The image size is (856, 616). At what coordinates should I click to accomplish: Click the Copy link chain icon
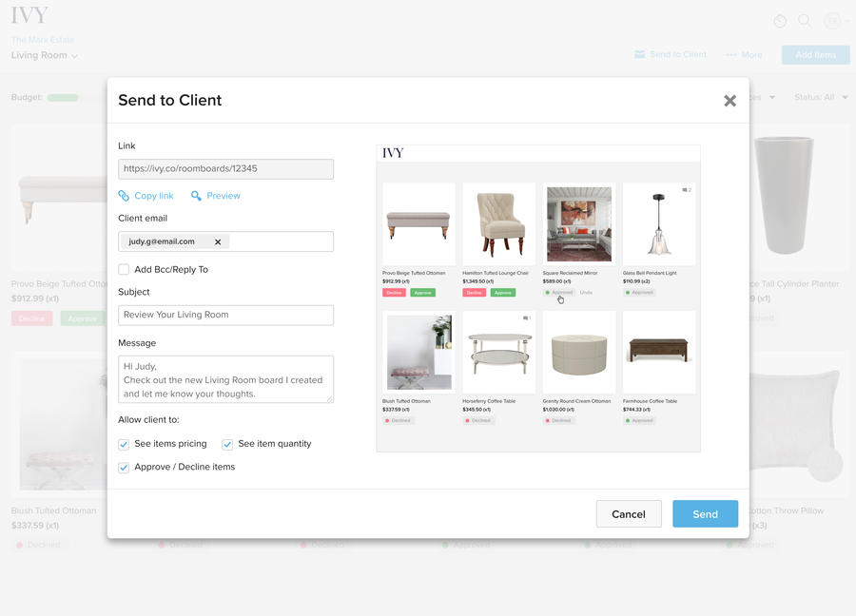[124, 195]
